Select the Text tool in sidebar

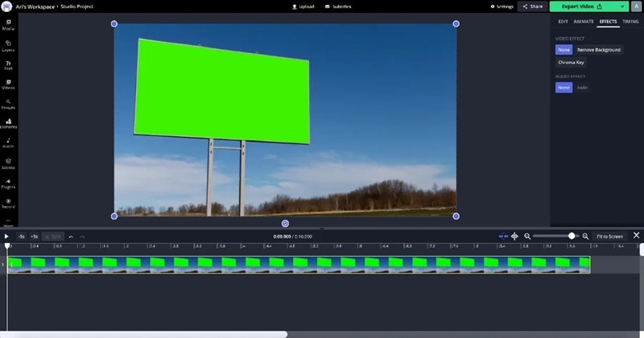[8, 65]
